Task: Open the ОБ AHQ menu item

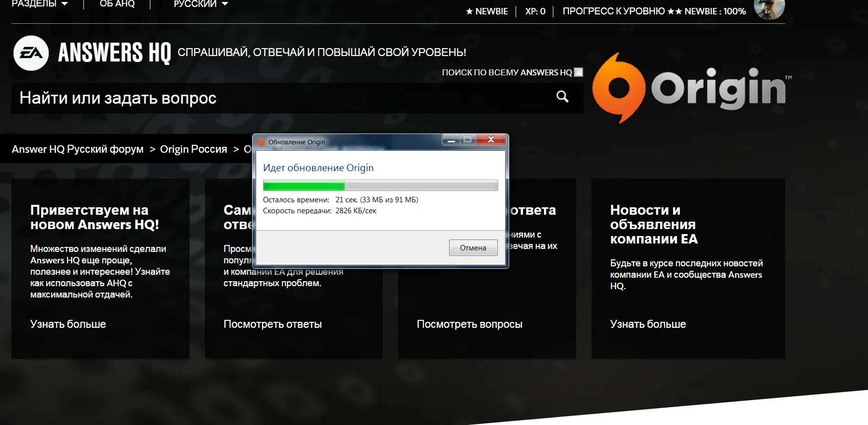Action: [117, 4]
